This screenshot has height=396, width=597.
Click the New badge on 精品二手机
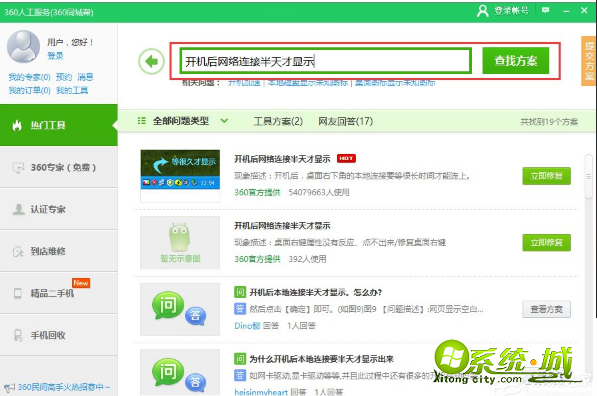81,283
